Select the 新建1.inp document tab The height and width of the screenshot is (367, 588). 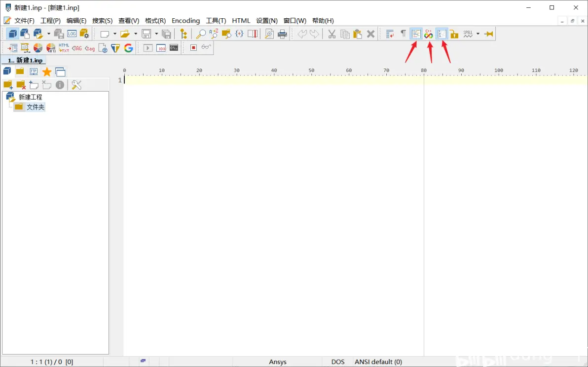(x=25, y=60)
